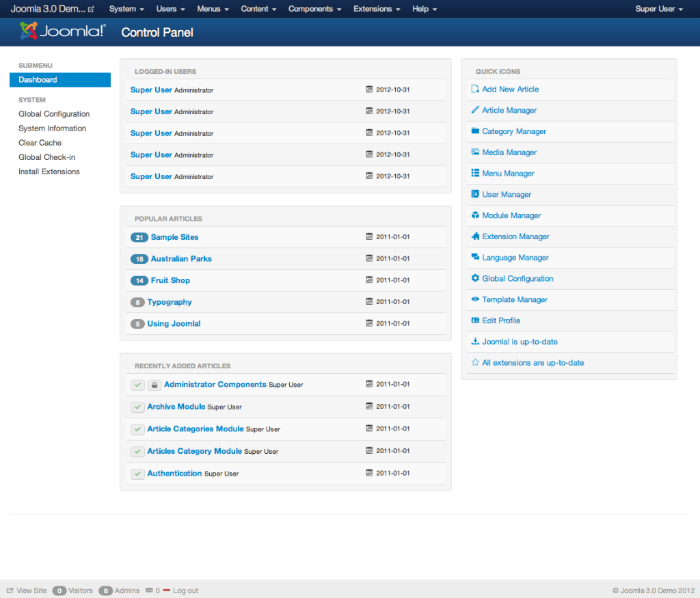Click the Menu Manager list icon
Screen dimensions: 700x598
(x=475, y=173)
